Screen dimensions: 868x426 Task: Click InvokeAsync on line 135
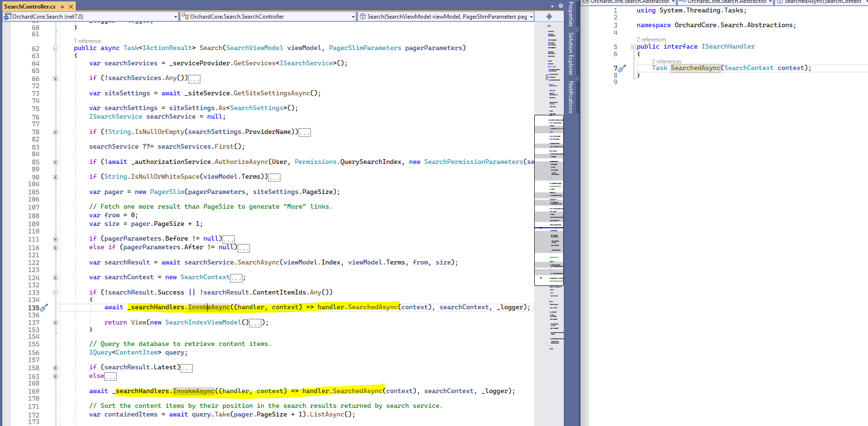[x=209, y=307]
